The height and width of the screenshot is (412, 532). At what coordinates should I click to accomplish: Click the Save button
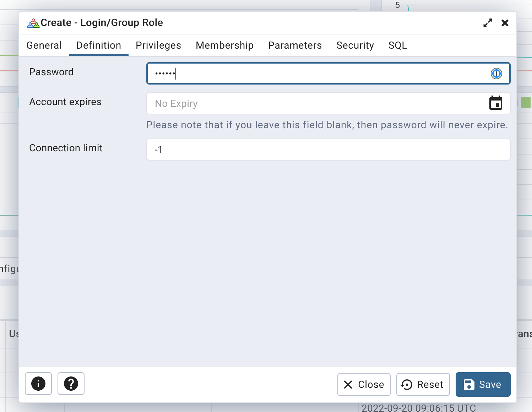[483, 384]
